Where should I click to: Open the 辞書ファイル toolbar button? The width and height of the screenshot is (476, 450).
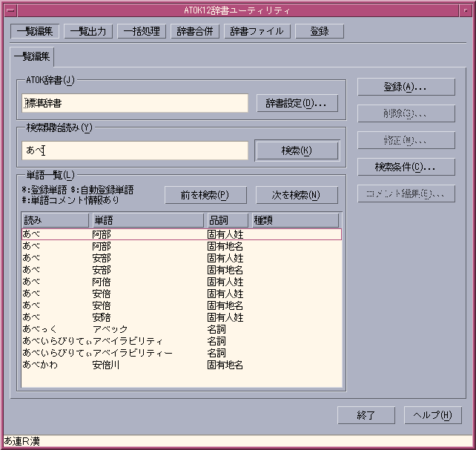click(257, 31)
